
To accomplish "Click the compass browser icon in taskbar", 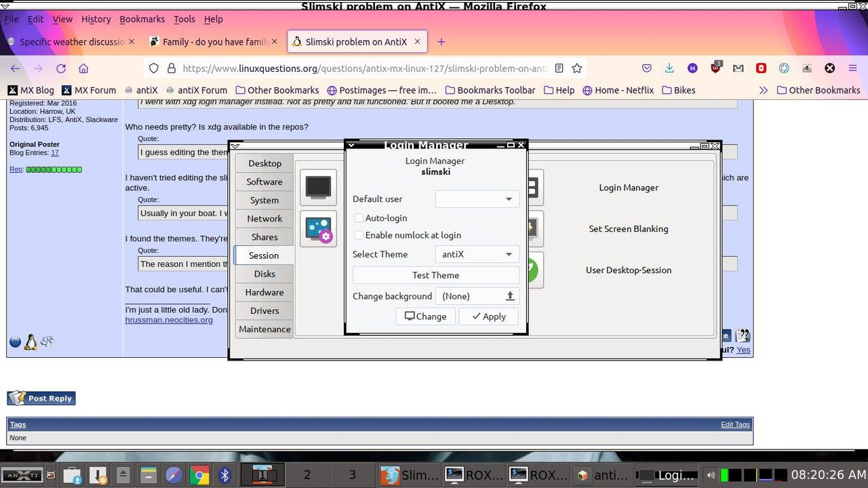I will pos(174,476).
